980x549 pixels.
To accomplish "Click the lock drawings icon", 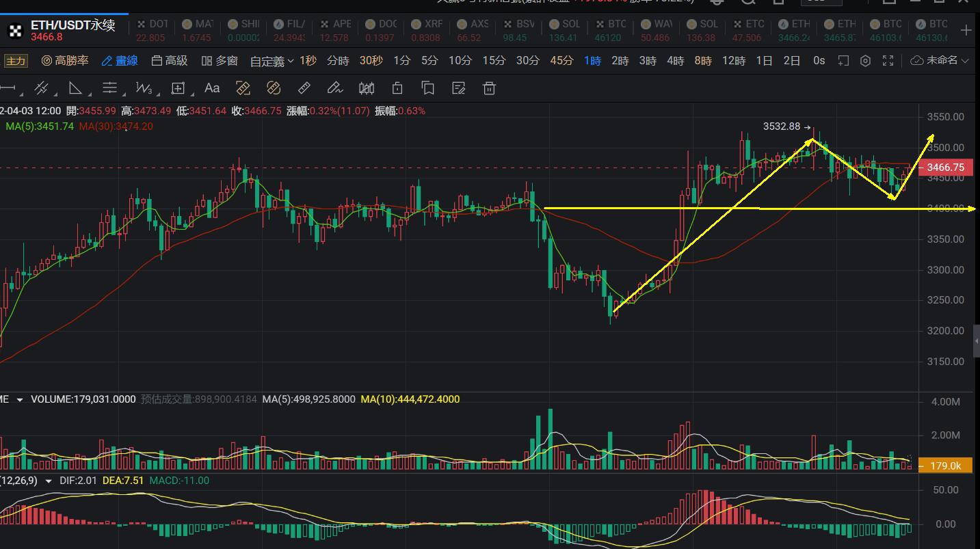I will click(x=397, y=88).
